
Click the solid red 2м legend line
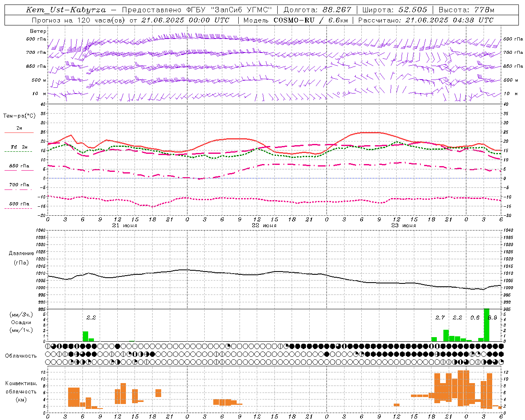pos(19,132)
